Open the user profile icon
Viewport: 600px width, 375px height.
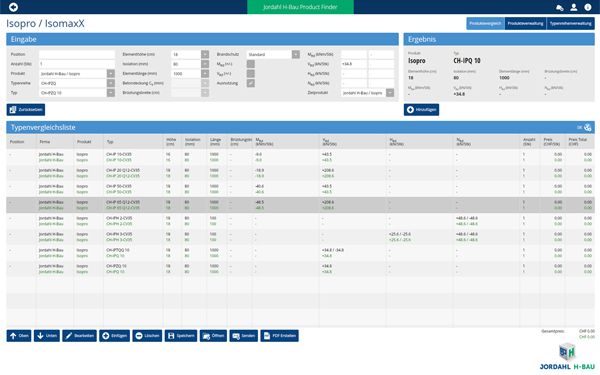point(574,7)
